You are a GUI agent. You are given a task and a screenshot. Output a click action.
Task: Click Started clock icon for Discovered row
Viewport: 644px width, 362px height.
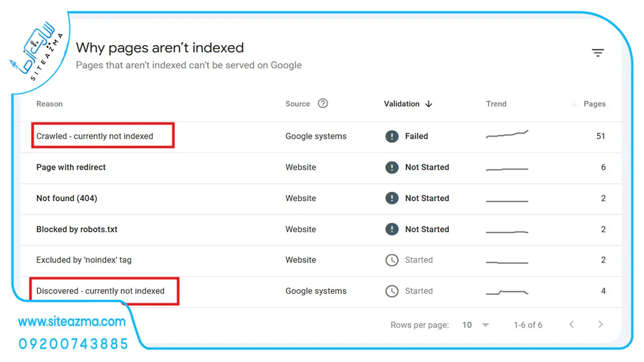(392, 291)
